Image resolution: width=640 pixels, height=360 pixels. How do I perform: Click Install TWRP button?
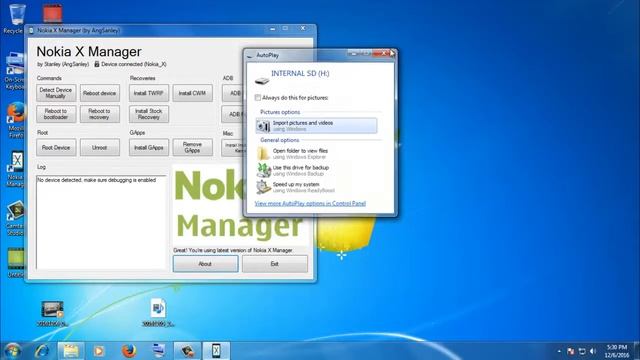(149, 93)
